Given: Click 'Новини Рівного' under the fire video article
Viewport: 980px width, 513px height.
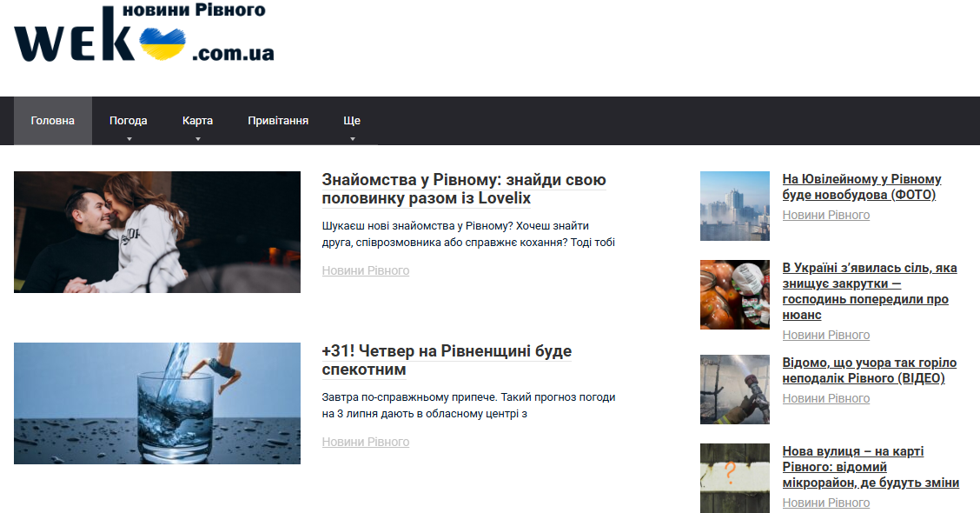Looking at the screenshot, I should coord(826,398).
